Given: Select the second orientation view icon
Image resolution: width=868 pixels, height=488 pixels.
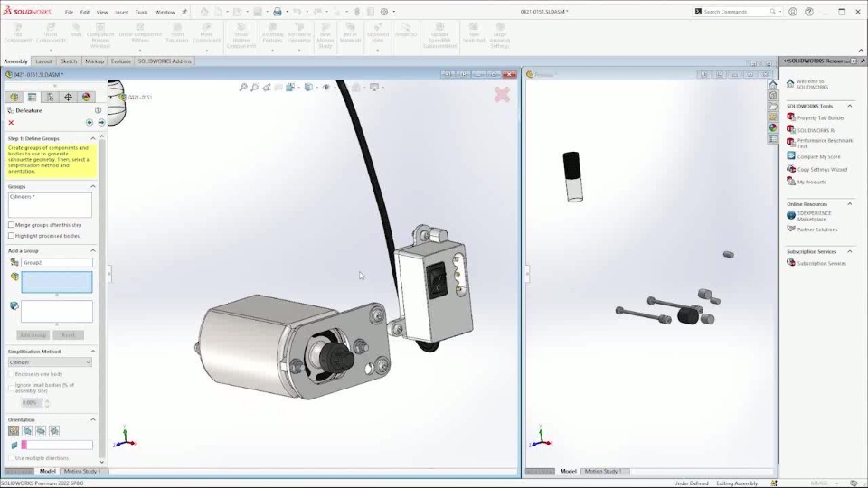Looking at the screenshot, I should (27, 431).
